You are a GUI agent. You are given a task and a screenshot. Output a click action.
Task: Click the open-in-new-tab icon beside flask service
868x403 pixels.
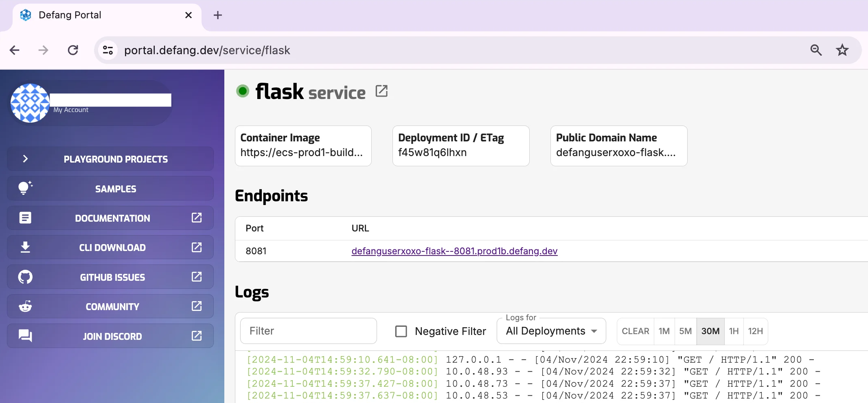click(x=381, y=91)
